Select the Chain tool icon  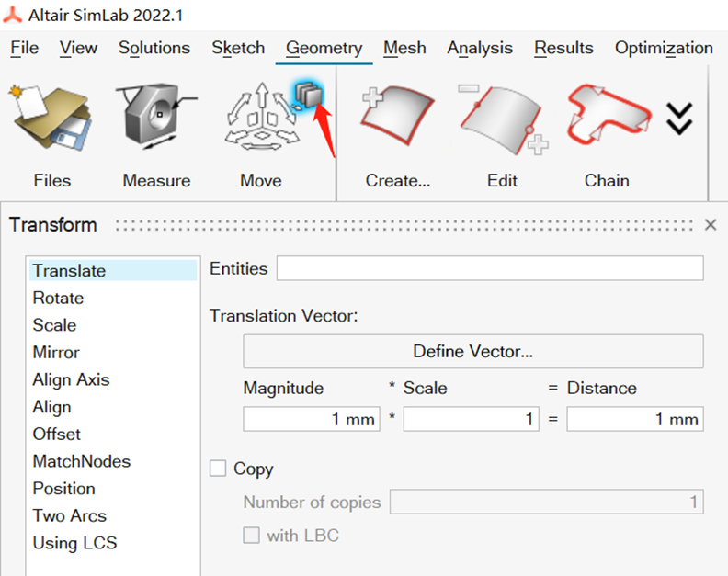tap(609, 113)
